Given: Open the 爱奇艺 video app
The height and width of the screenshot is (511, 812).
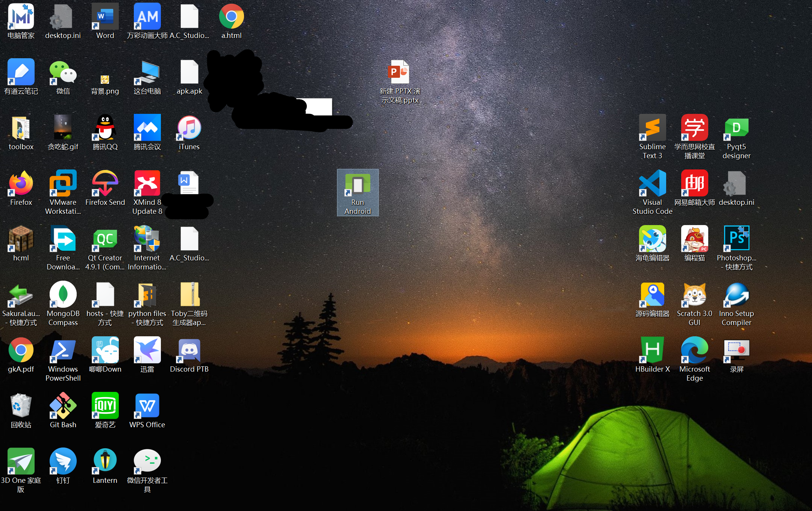Looking at the screenshot, I should tap(105, 411).
